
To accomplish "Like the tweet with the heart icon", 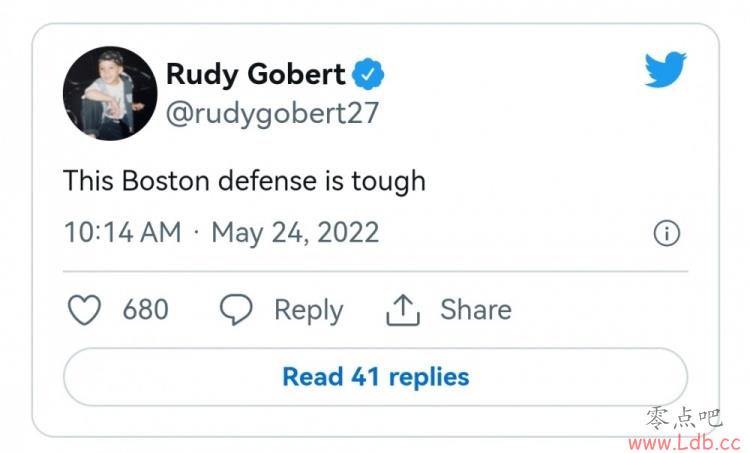I will coord(85,309).
